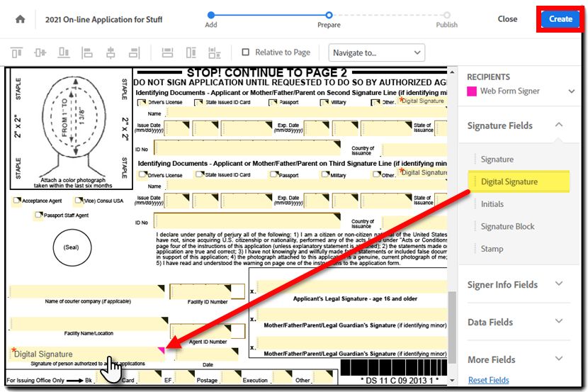Click the 2021 On-line Application for Stuff title
Viewport: 588px width, 392px height.
pyautogui.click(x=104, y=20)
